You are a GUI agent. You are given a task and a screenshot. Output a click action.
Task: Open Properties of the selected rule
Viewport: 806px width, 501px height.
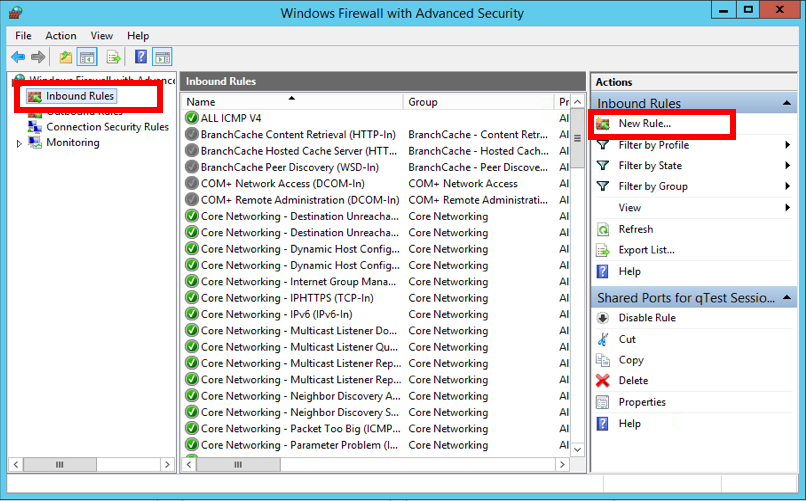click(x=641, y=402)
